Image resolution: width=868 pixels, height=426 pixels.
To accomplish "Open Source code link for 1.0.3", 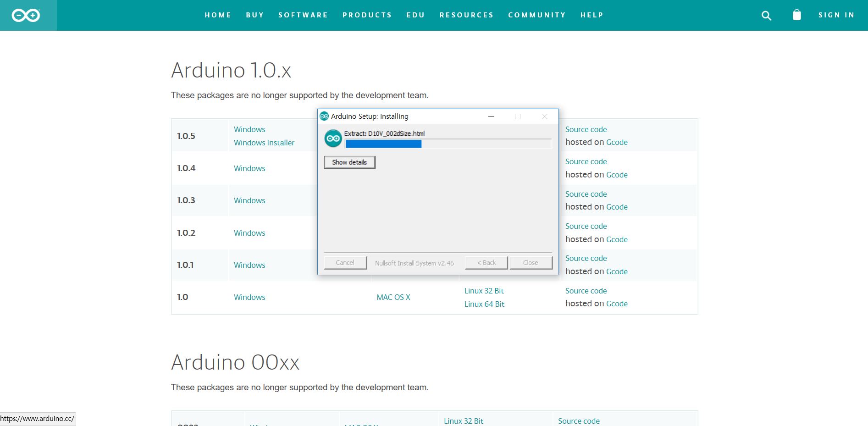I will tap(586, 194).
